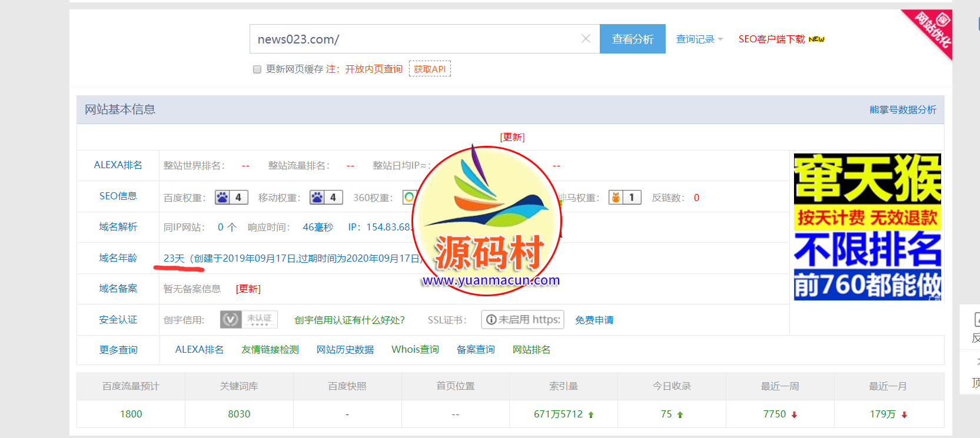Click the yellow and blue advertisement banner
Screen dimensions: 980x438
(867, 227)
